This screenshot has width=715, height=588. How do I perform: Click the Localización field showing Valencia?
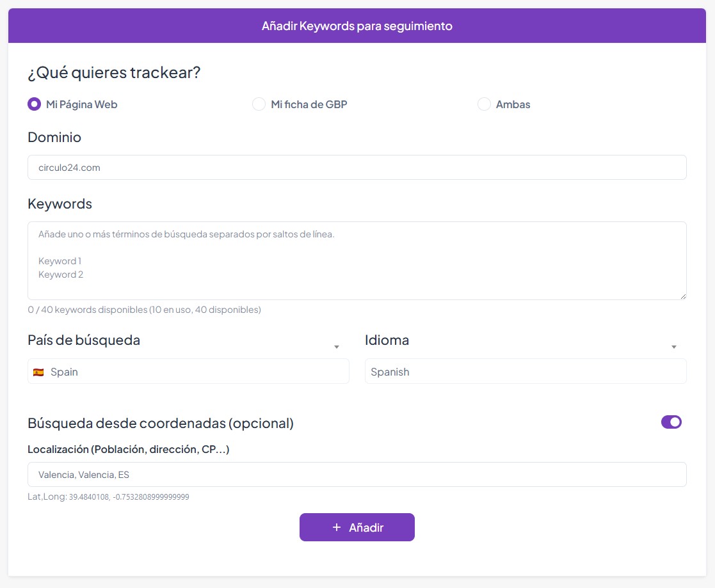tap(357, 475)
